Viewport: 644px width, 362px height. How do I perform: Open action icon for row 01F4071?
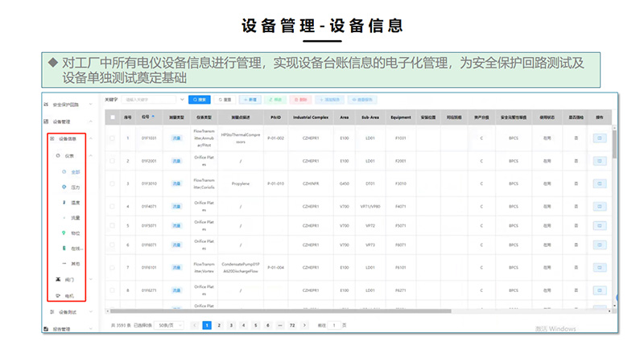pyautogui.click(x=600, y=207)
